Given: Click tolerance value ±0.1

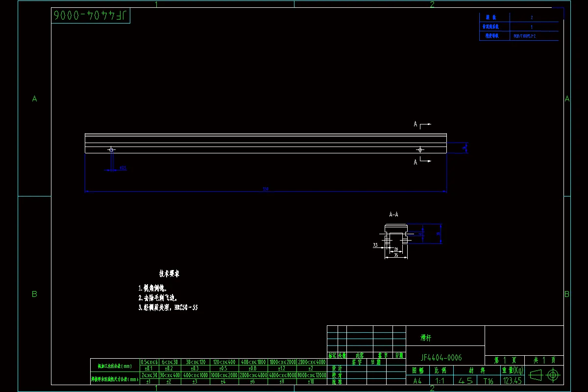Looking at the screenshot, I should (x=149, y=368).
